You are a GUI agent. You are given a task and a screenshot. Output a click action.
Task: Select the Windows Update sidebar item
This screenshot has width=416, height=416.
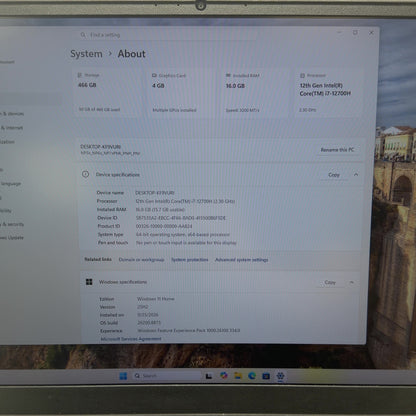(x=12, y=238)
